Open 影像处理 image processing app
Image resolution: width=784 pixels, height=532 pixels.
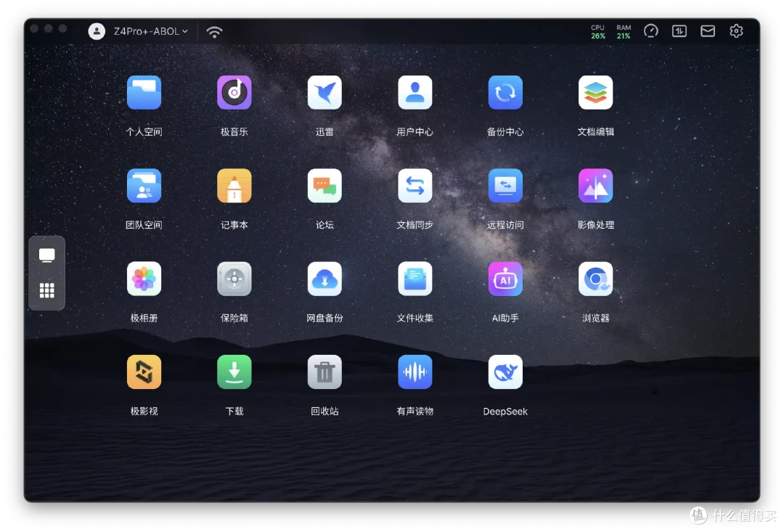595,186
